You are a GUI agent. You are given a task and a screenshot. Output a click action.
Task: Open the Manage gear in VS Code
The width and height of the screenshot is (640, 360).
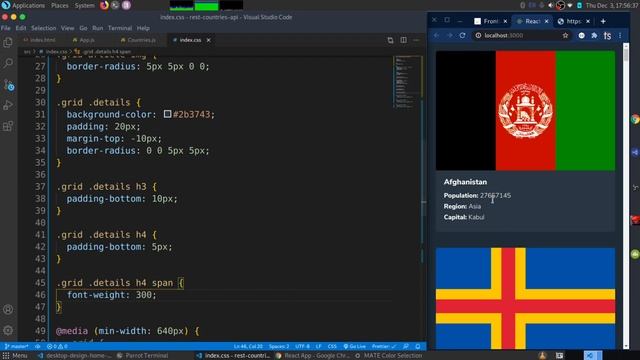8,330
